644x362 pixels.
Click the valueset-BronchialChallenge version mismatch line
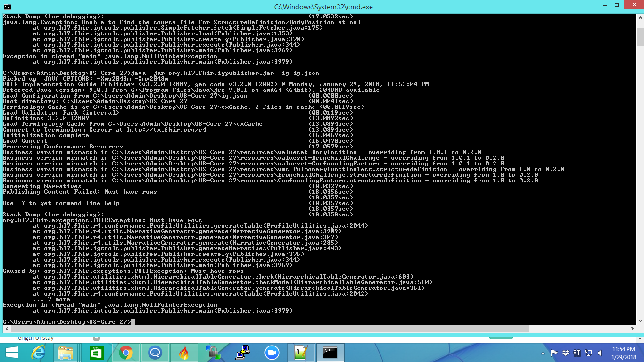tap(253, 158)
